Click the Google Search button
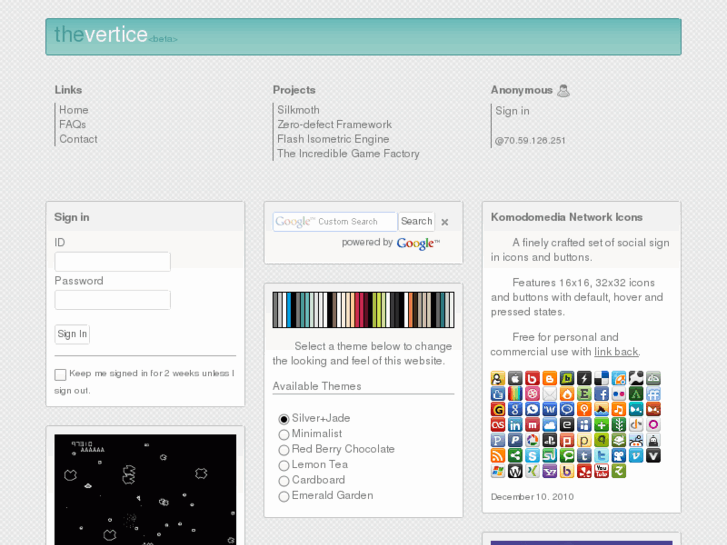This screenshot has width=727, height=545. click(x=416, y=221)
